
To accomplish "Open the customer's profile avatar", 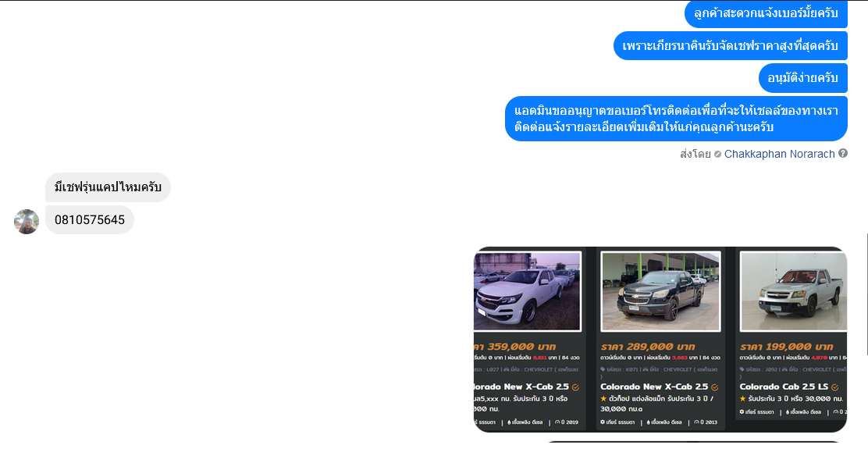I will click(27, 222).
